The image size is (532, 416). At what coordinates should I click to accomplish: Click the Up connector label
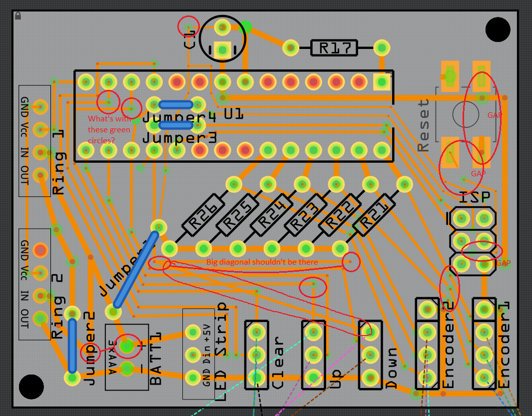point(335,379)
